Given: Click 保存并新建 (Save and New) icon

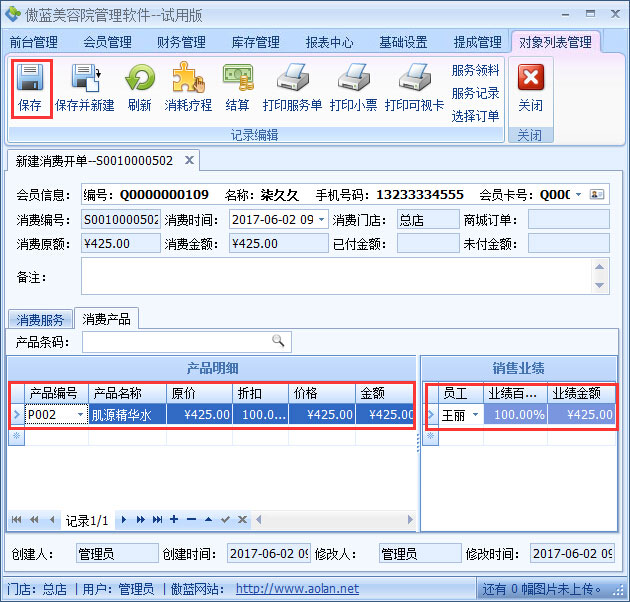Looking at the screenshot, I should [84, 79].
